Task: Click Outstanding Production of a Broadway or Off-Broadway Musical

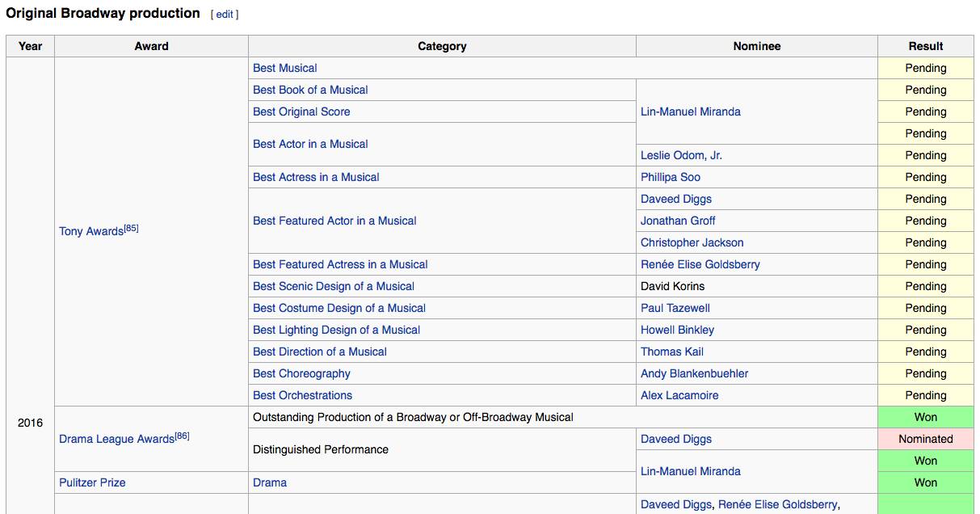Action: [413, 417]
